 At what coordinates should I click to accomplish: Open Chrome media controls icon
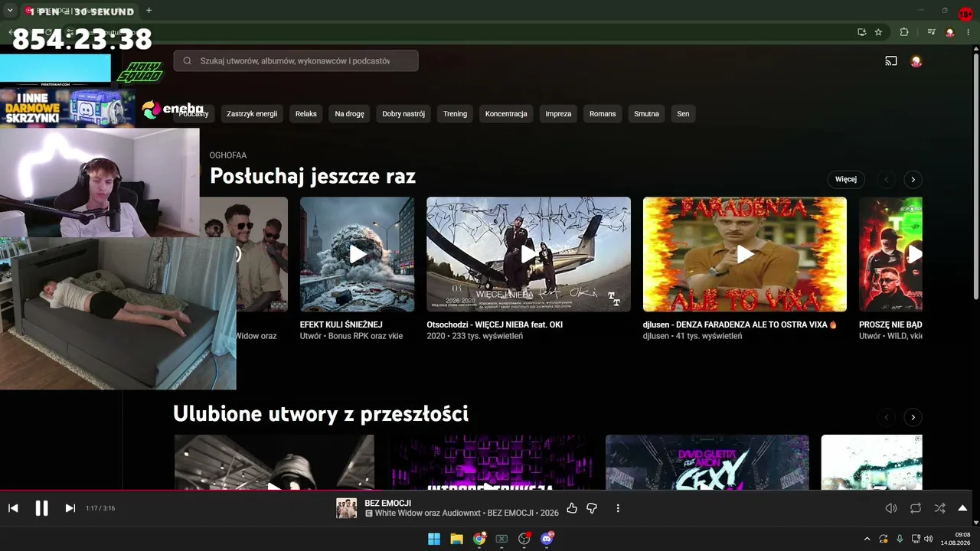931,32
